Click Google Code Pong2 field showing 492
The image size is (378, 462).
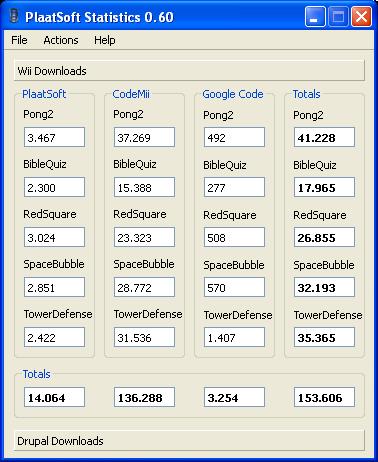[x=234, y=137]
